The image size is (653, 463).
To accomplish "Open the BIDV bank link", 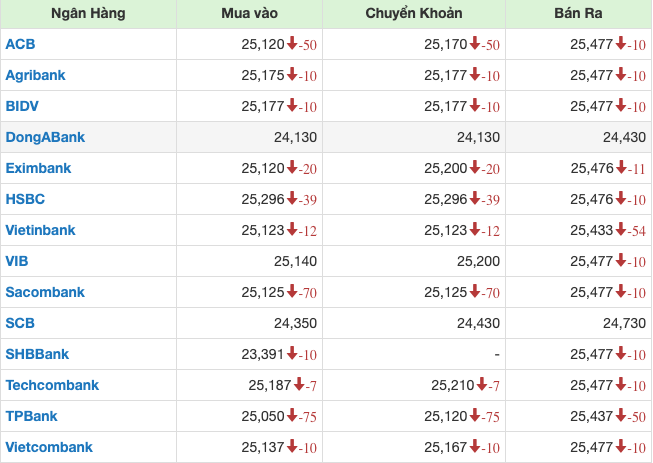I will point(22,106).
